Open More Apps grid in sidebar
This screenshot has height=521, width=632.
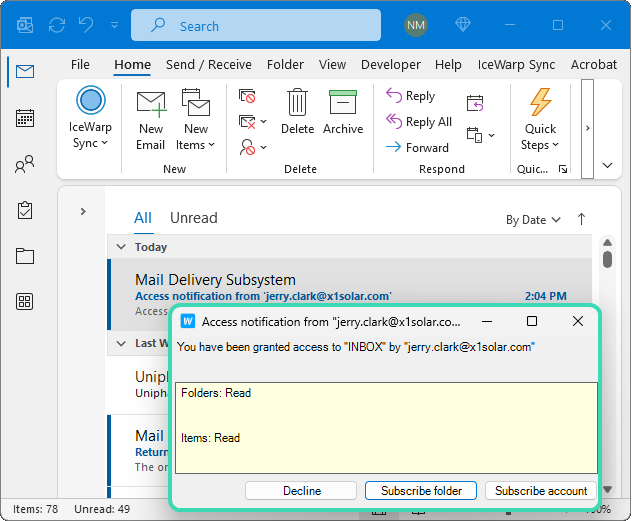[x=25, y=301]
